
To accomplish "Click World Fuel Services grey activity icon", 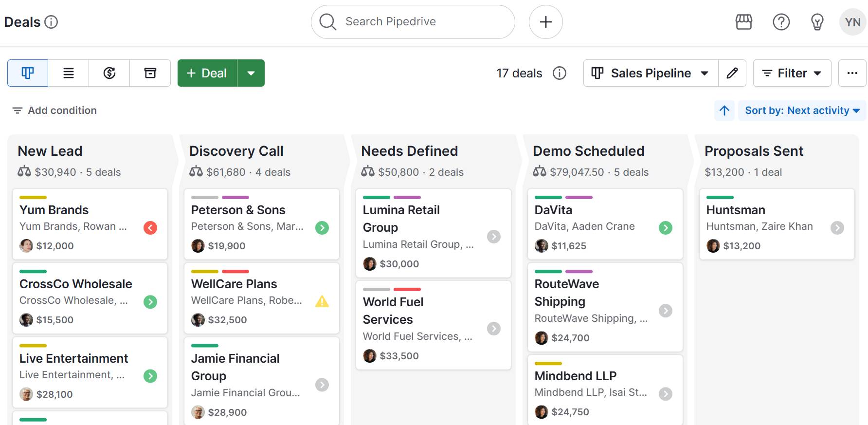I will [x=494, y=329].
